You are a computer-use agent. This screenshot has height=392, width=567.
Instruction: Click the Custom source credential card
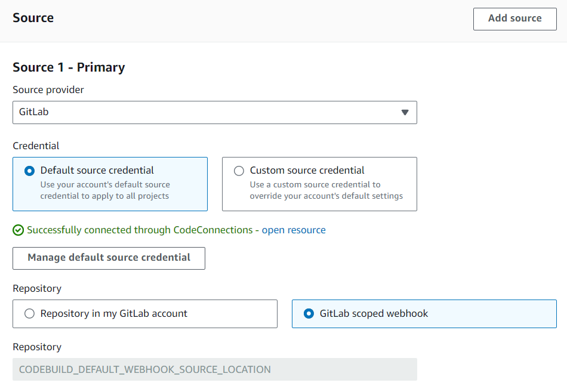point(319,184)
